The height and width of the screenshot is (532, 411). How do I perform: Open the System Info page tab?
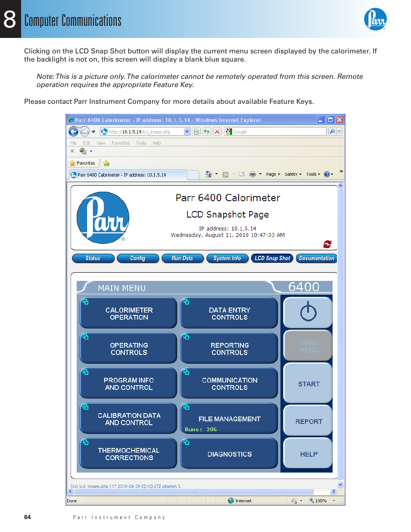tap(227, 258)
